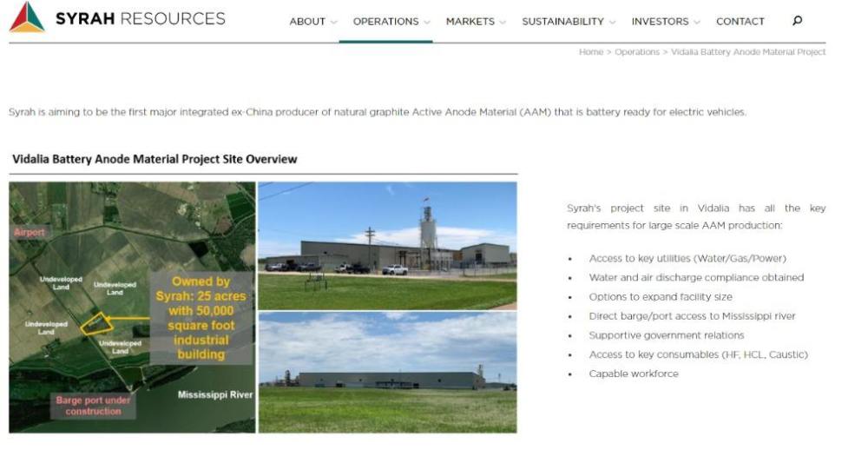Expand the Markets dropdown chevron
The width and height of the screenshot is (868, 450).
[503, 23]
